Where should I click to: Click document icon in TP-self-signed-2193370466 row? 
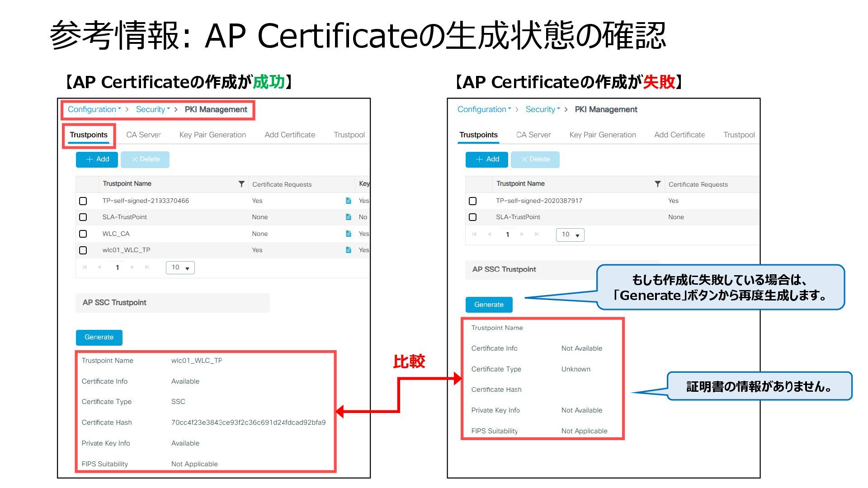[348, 201]
